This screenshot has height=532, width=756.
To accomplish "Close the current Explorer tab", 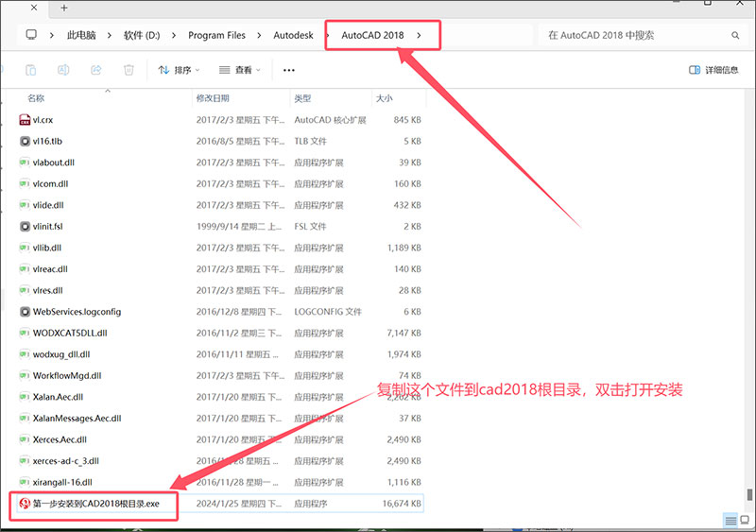I will pyautogui.click(x=34, y=8).
